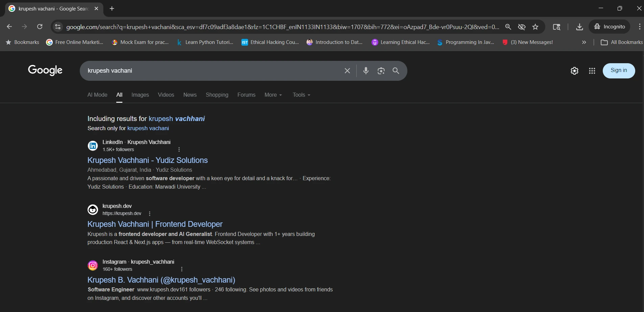Image resolution: width=644 pixels, height=312 pixels.
Task: Open the (3) New Messages bookmark
Action: coord(527,42)
